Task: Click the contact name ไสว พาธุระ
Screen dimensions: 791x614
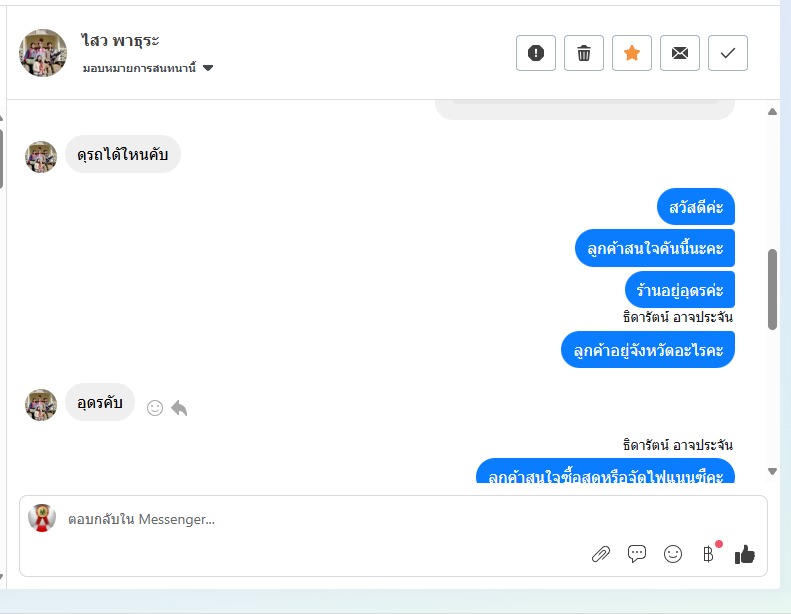Action: (x=120, y=40)
